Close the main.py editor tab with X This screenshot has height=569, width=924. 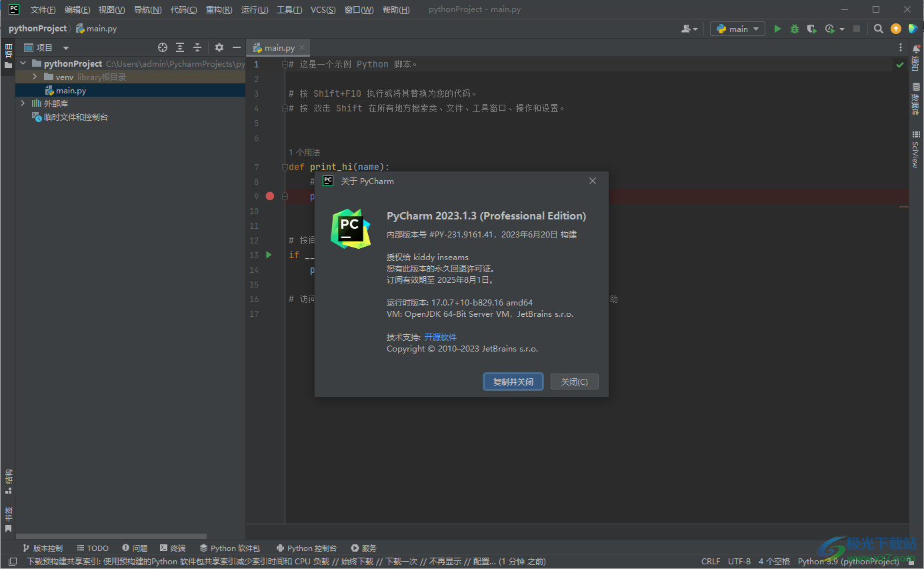point(302,47)
